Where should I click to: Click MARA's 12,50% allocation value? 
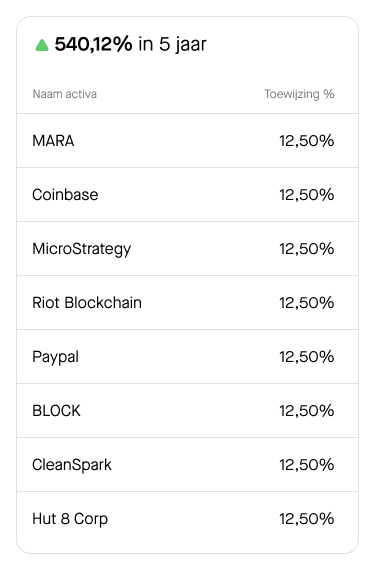(306, 141)
